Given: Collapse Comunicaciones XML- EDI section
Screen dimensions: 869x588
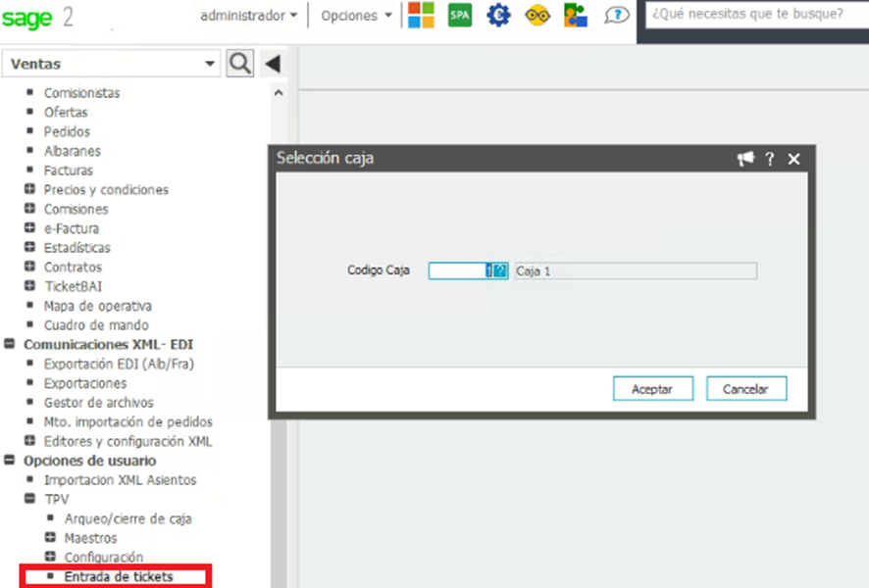Looking at the screenshot, I should point(10,344).
